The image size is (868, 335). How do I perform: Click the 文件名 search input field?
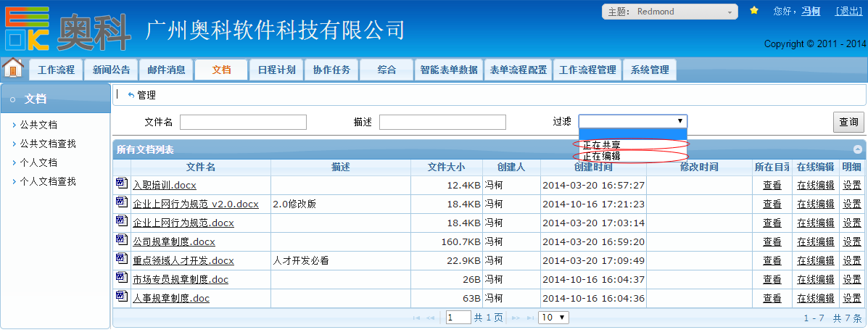click(x=243, y=122)
